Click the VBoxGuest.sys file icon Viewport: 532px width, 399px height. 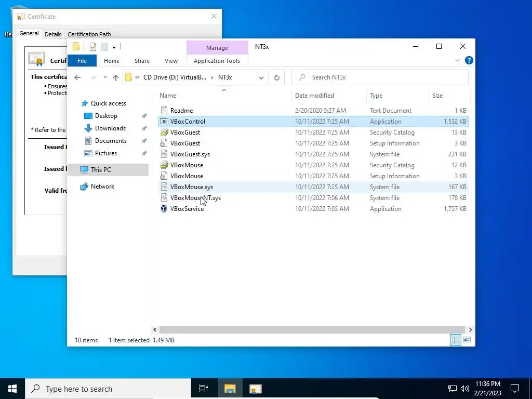point(164,154)
